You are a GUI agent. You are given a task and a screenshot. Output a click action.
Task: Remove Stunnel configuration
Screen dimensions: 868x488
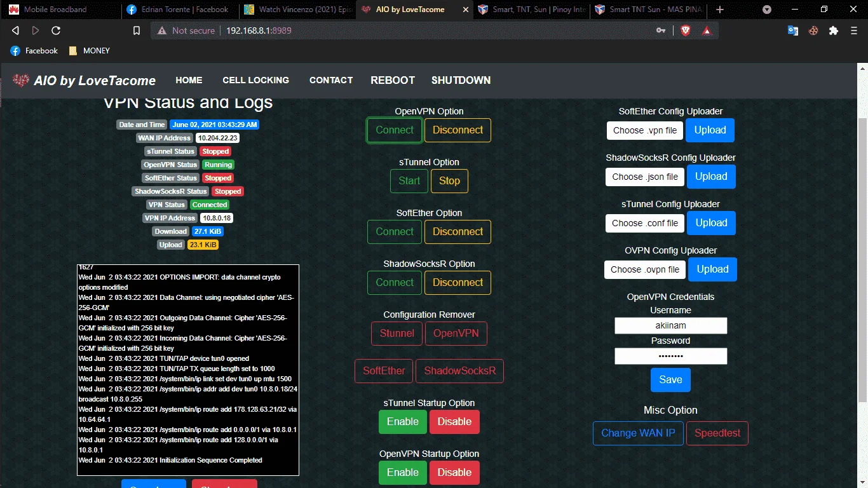pyautogui.click(x=397, y=334)
